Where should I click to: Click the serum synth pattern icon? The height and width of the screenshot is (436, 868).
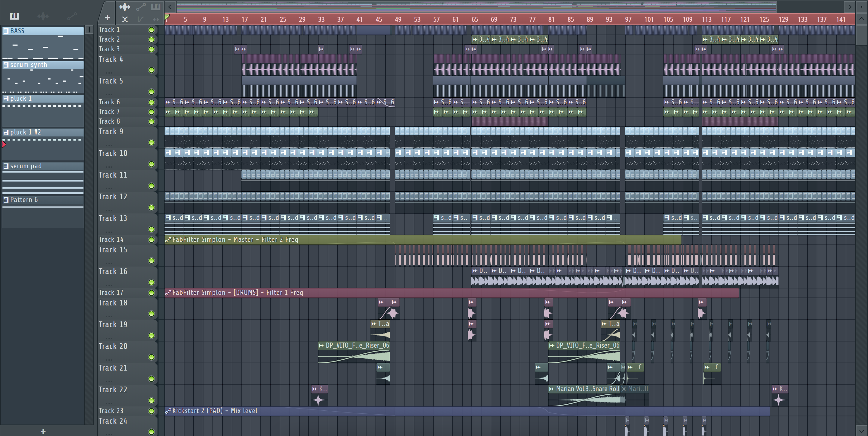tap(6, 65)
